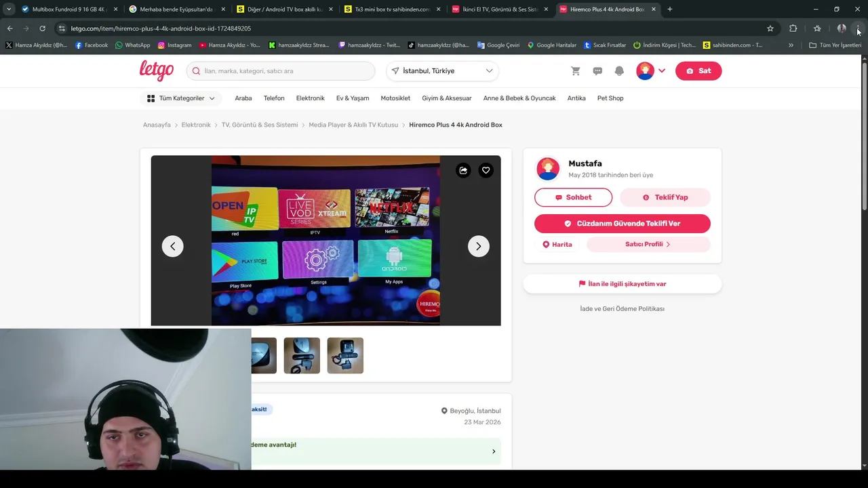Open seller Mustafa's avatar
868x488 pixels.
(548, 169)
